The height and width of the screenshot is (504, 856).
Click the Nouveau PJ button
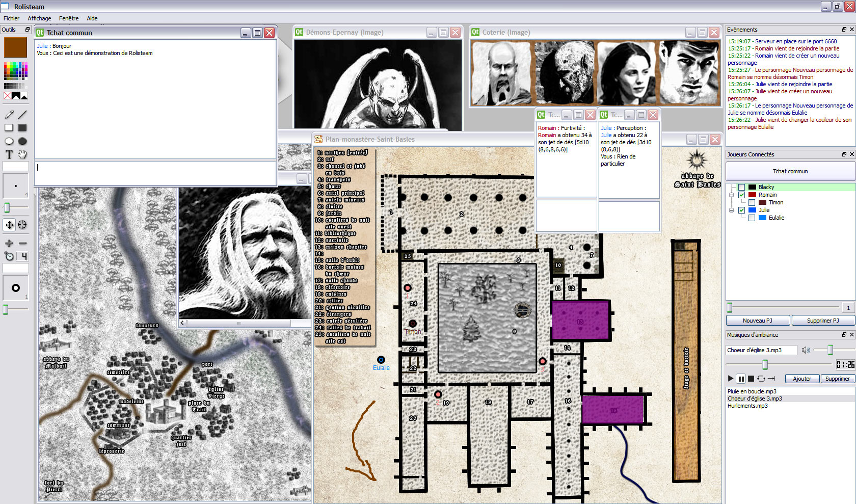pyautogui.click(x=758, y=321)
